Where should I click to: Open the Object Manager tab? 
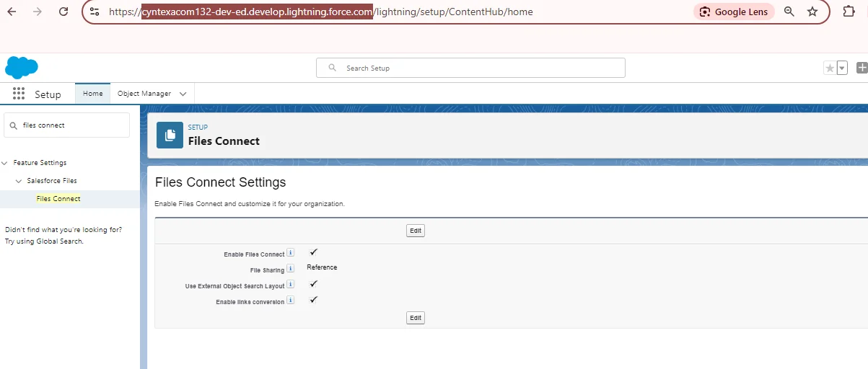pyautogui.click(x=144, y=94)
